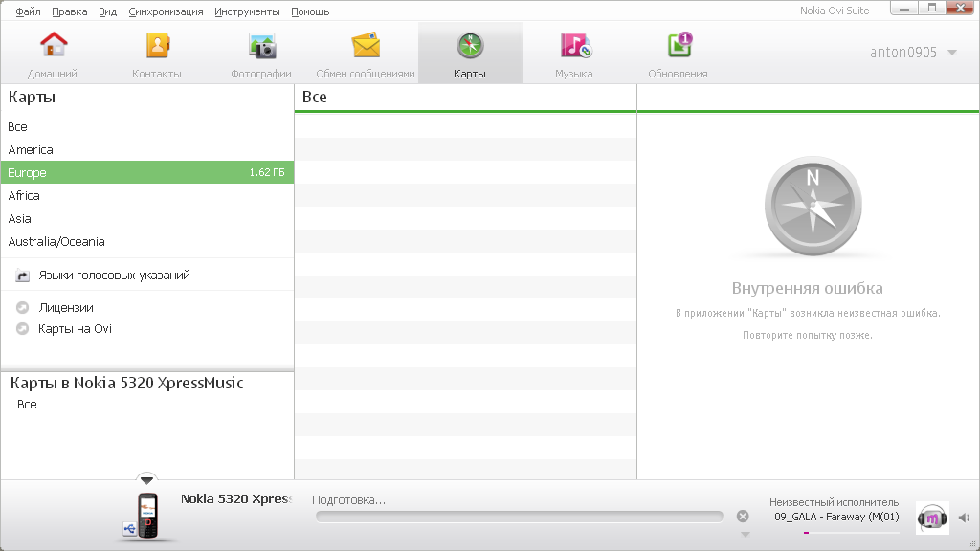Select Africa in the maps list
This screenshot has height=551, width=980.
pos(24,196)
